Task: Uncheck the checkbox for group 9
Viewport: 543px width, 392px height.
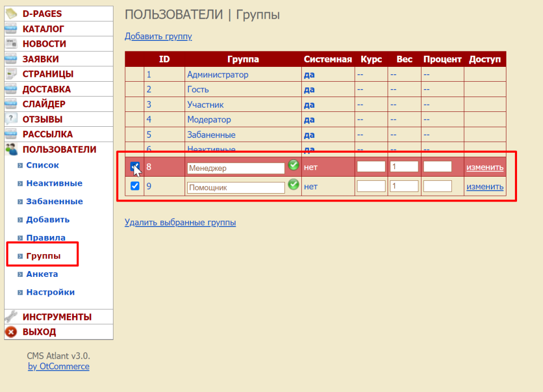Action: [135, 186]
